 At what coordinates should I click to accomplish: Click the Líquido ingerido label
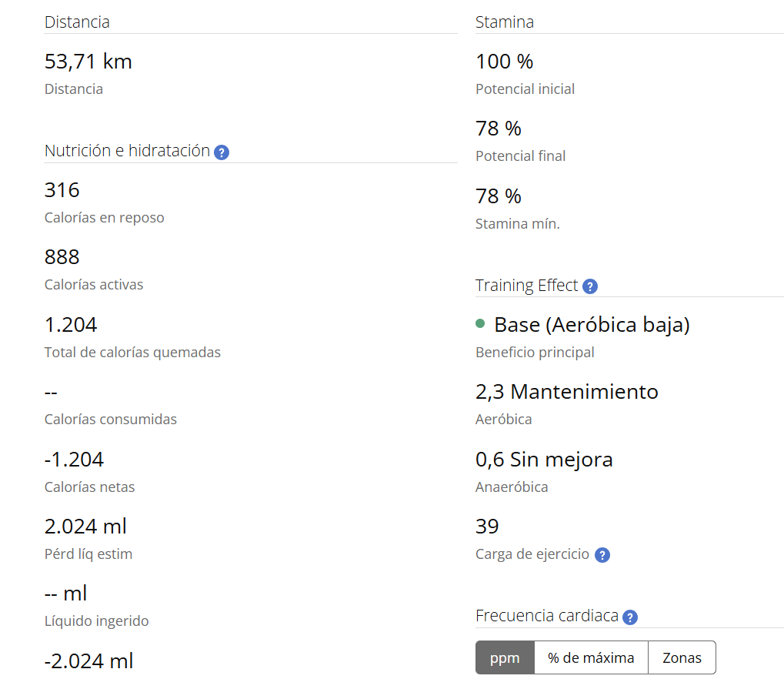click(x=97, y=621)
